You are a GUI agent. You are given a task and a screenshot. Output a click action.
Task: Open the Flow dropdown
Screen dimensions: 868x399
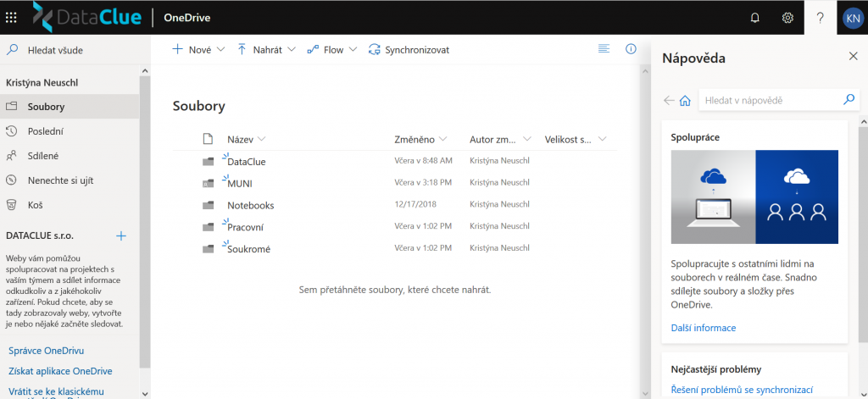pos(332,50)
